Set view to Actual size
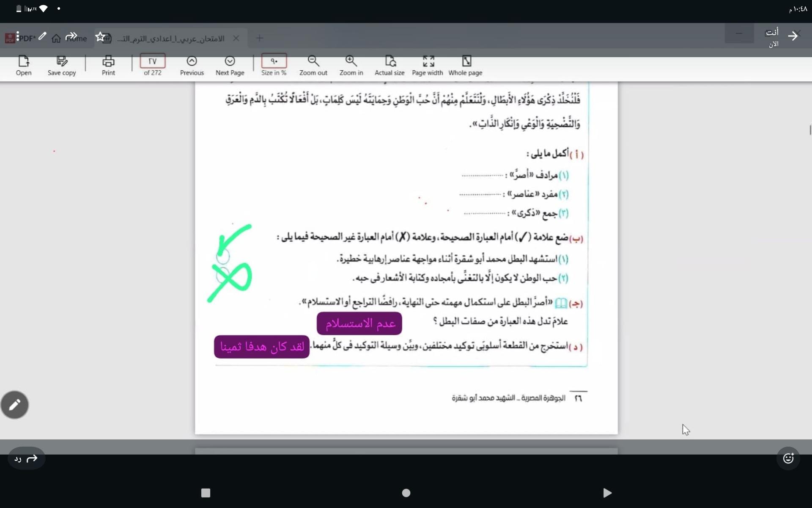The height and width of the screenshot is (508, 812). 390,62
